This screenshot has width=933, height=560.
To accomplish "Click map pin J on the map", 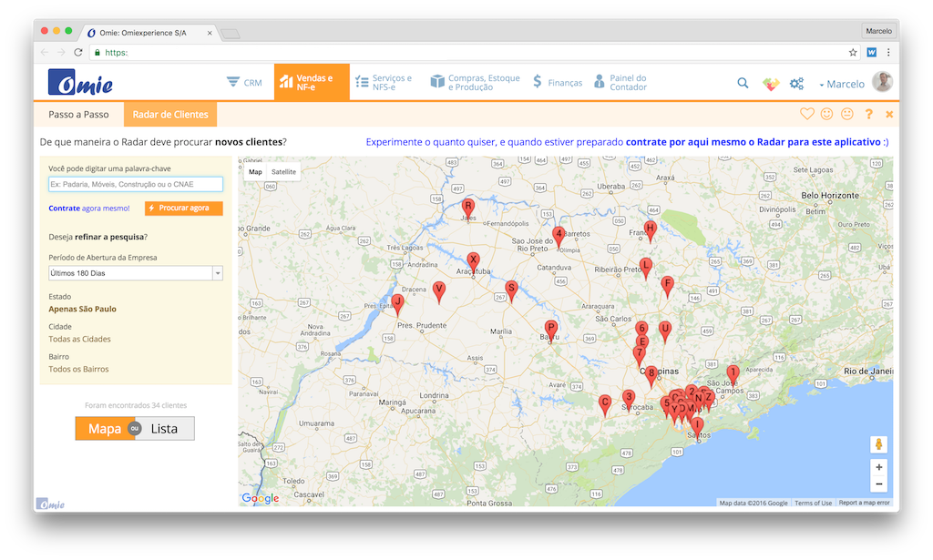I will (397, 304).
